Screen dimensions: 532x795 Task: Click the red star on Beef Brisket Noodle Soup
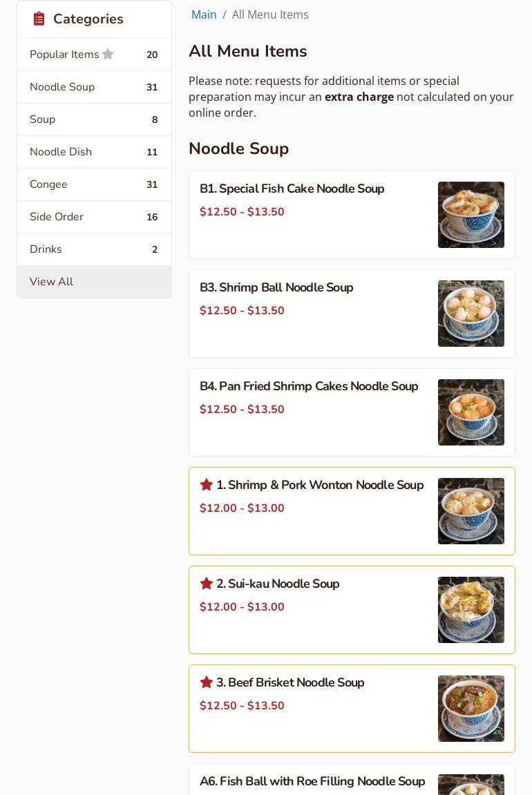pos(206,682)
